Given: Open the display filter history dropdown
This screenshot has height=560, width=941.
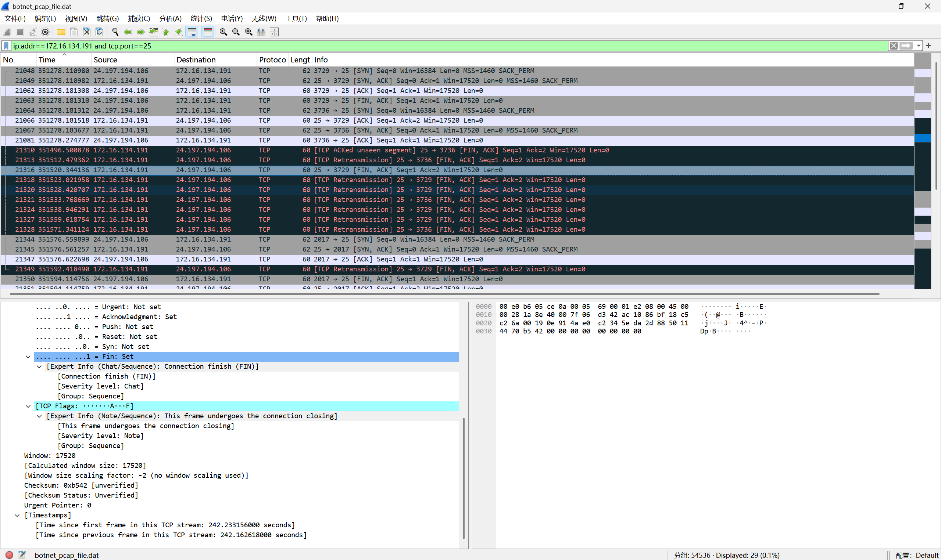Looking at the screenshot, I should (x=919, y=46).
